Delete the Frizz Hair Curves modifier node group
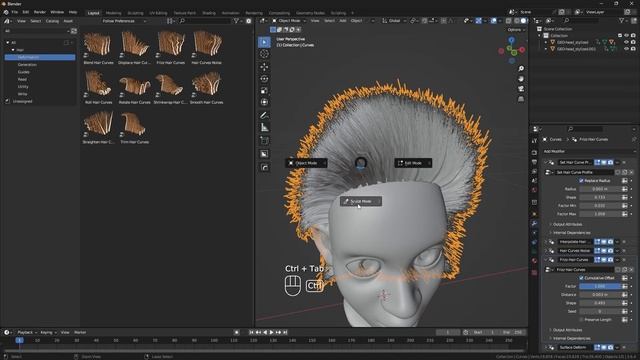 click(x=631, y=270)
